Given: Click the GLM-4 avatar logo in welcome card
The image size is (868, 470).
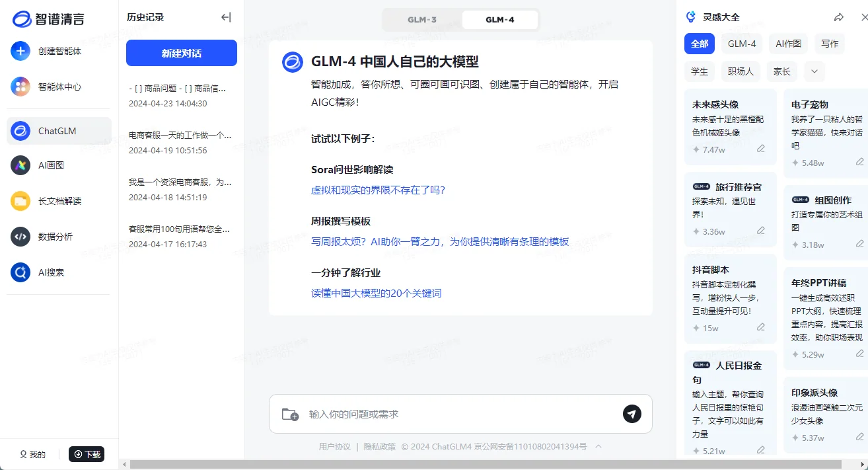Looking at the screenshot, I should [x=292, y=62].
